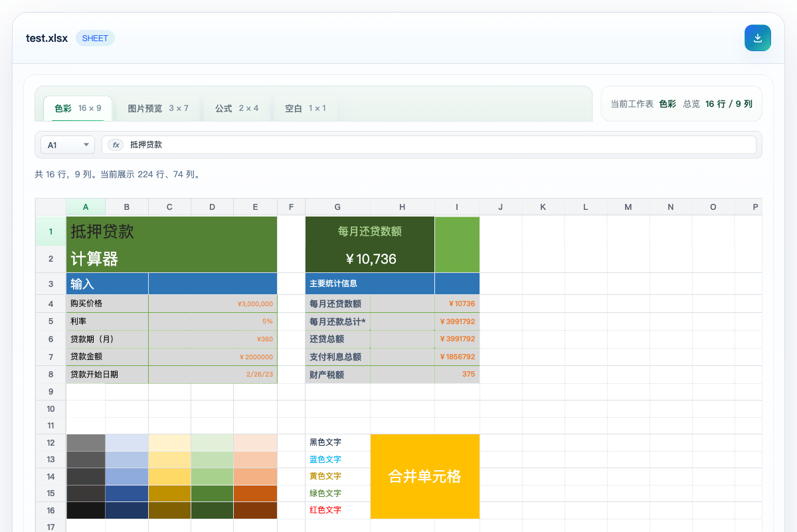
Task: Click the light green cell in column I row 1
Action: (457, 244)
